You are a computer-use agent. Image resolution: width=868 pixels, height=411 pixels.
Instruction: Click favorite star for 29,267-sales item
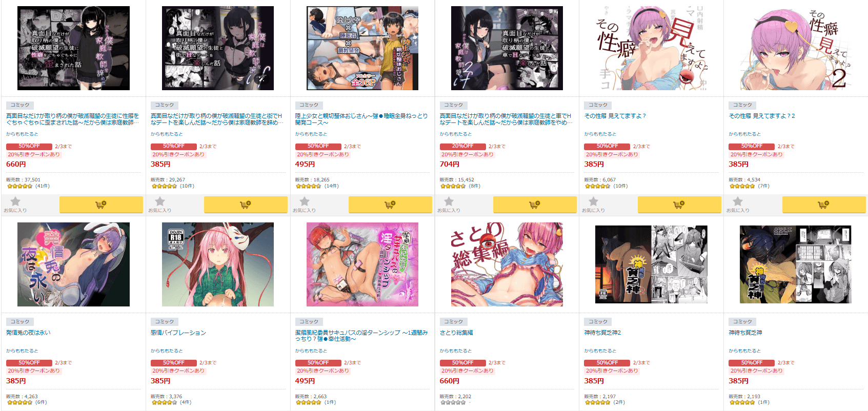[160, 204]
